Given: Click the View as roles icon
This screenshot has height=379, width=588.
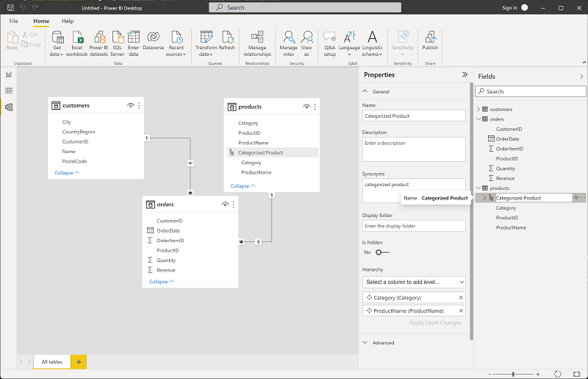Looking at the screenshot, I should coord(306,43).
